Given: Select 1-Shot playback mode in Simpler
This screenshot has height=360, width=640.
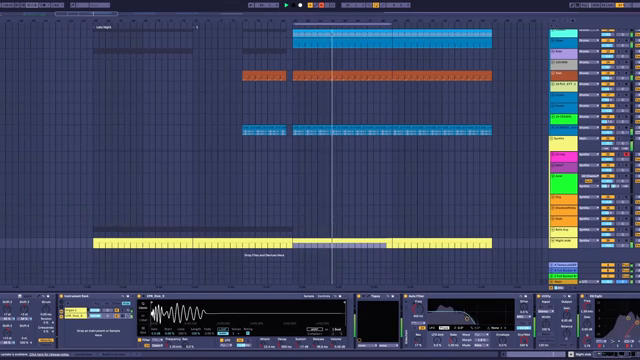Looking at the screenshot, I should point(143,318).
